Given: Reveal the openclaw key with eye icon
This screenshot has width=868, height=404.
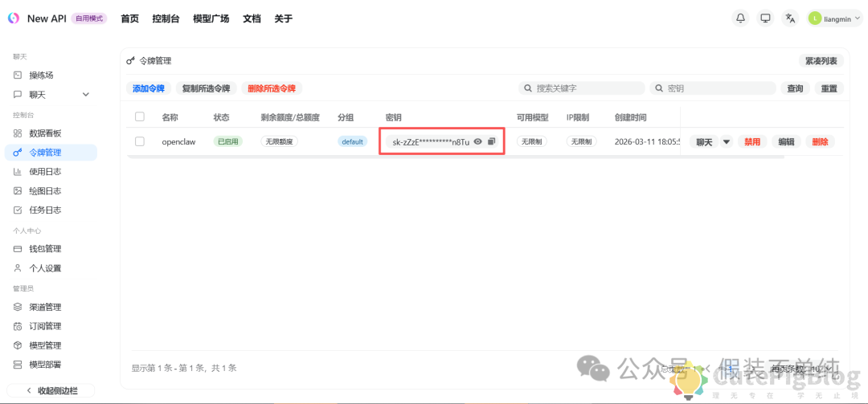Looking at the screenshot, I should [477, 141].
